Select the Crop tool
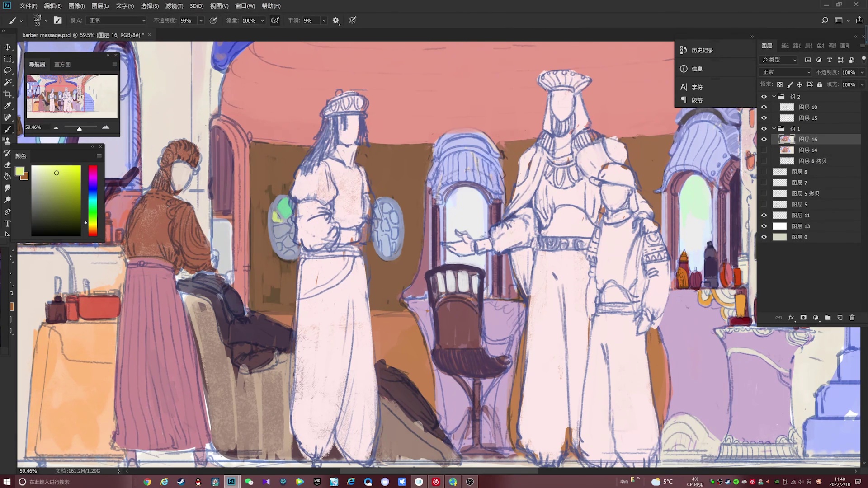Image resolution: width=868 pixels, height=488 pixels. pyautogui.click(x=8, y=94)
